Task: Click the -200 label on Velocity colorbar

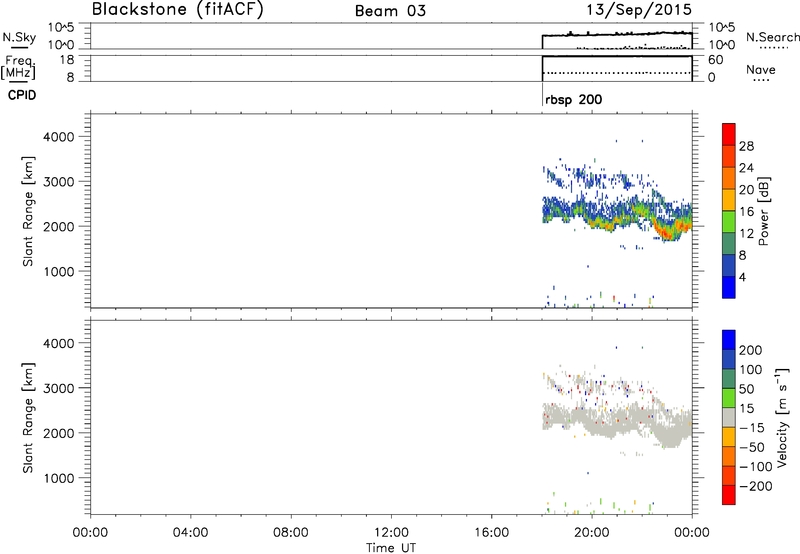Action: pos(756,486)
